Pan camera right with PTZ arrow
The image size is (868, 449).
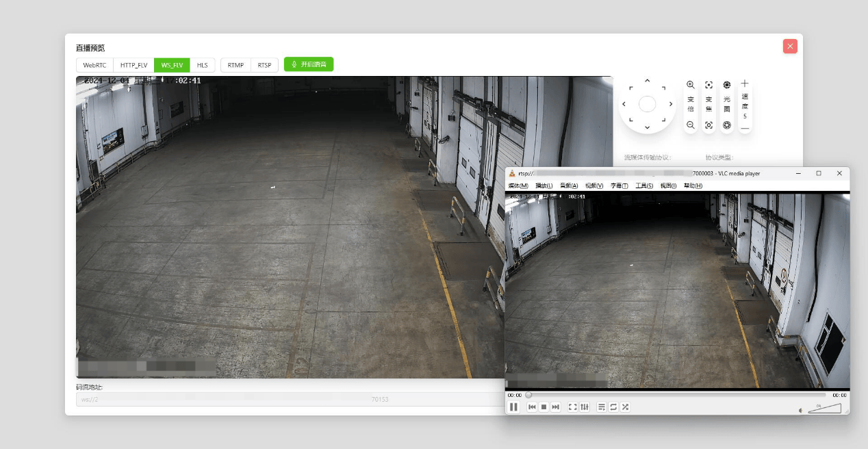(671, 104)
